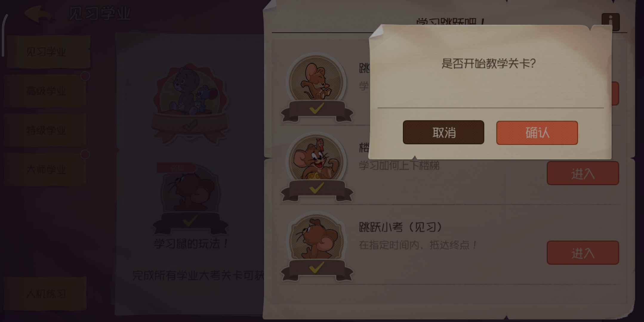
Task: Open the info icon at top right
Action: (x=610, y=21)
